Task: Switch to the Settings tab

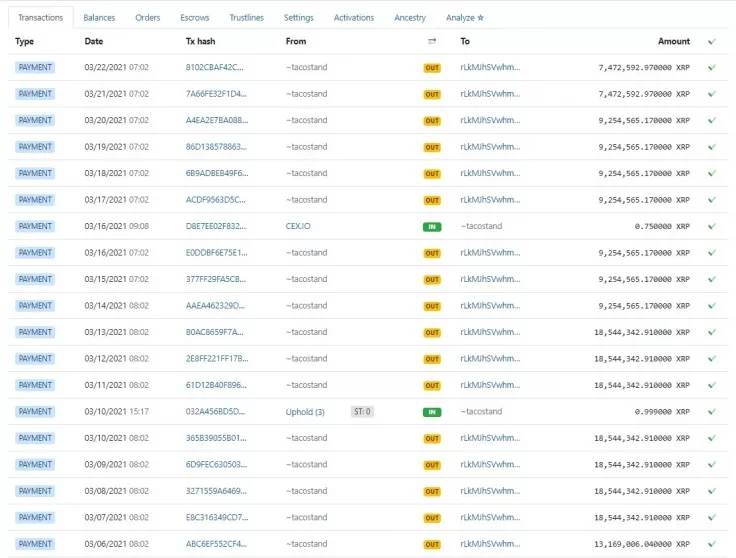Action: [x=299, y=18]
